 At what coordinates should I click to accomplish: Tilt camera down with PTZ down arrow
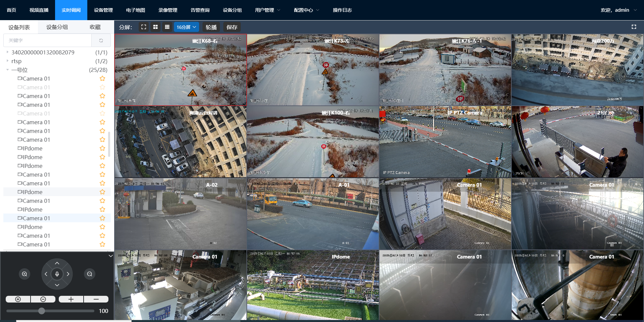57,285
